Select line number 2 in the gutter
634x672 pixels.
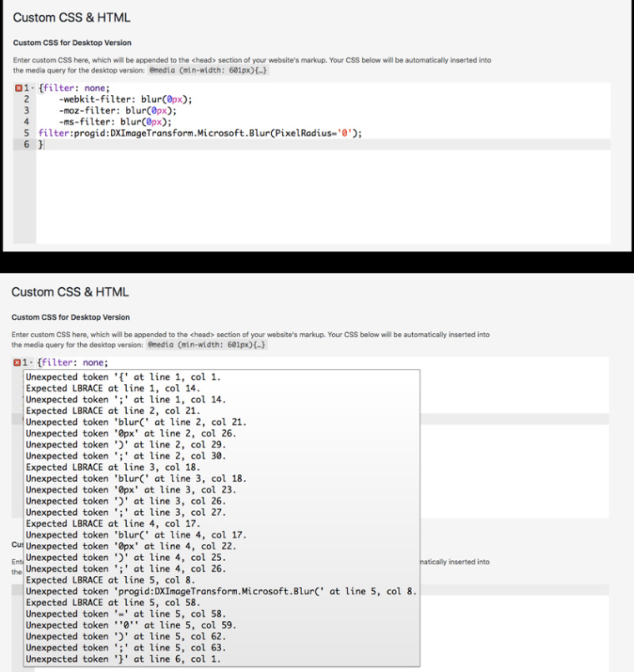(27, 99)
